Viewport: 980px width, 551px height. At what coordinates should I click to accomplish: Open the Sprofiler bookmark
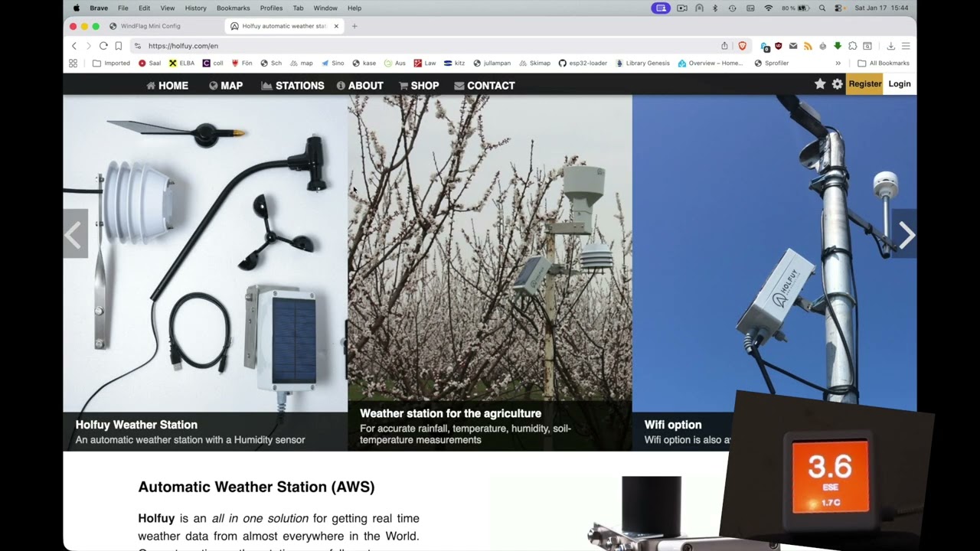point(771,64)
